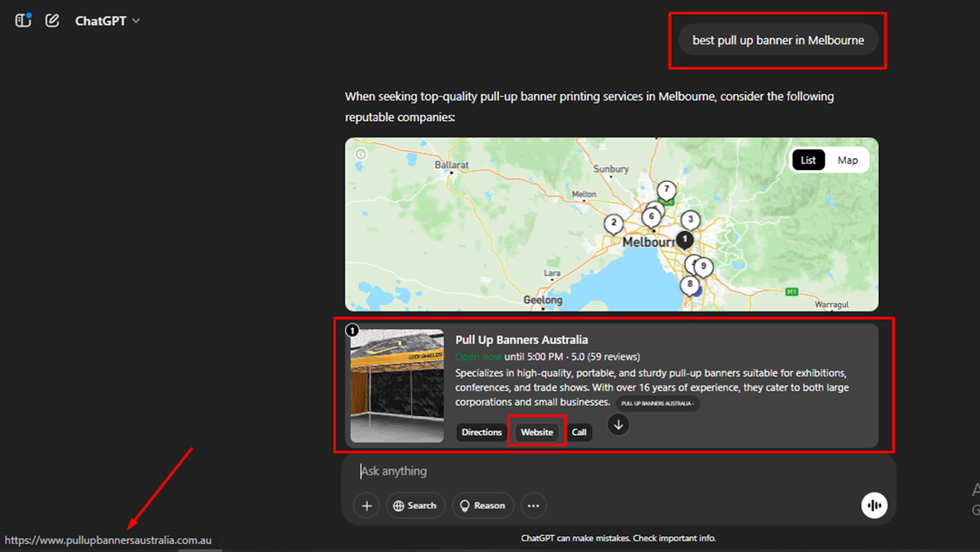Open the Website button for the listing
Viewport: 980px width, 552px height.
tap(537, 432)
